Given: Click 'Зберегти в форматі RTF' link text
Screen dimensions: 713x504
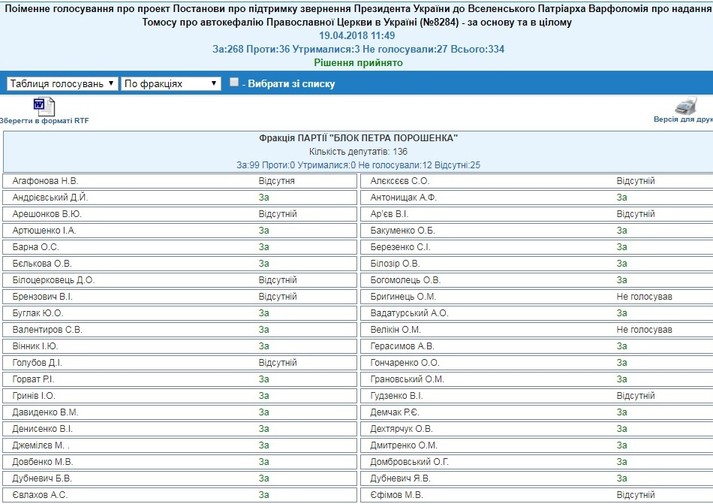Looking at the screenshot, I should coord(44,119).
